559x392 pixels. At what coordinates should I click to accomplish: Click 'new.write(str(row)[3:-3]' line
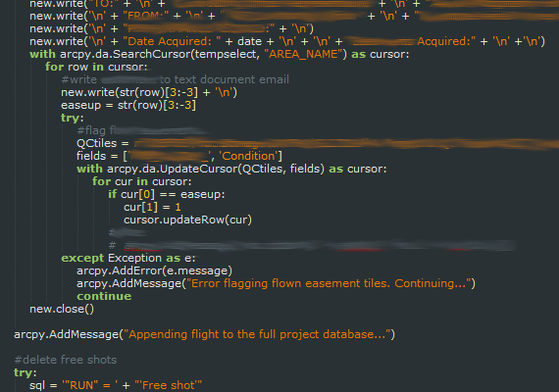pyautogui.click(x=149, y=92)
